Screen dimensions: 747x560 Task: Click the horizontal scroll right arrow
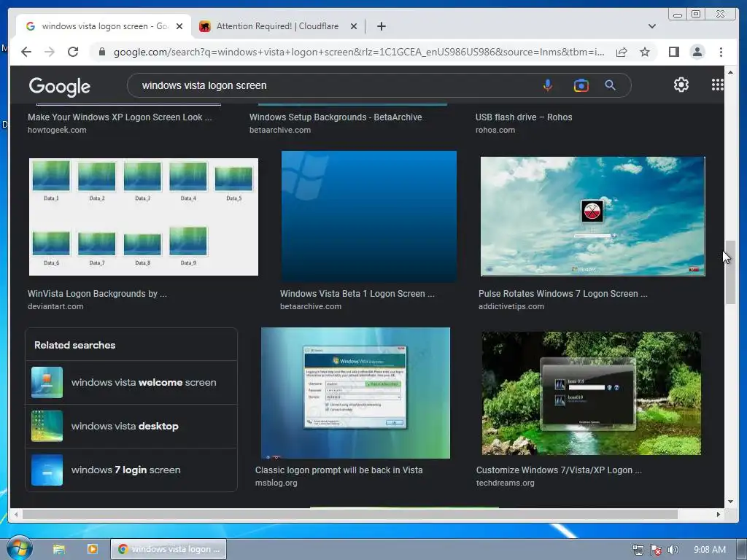719,514
